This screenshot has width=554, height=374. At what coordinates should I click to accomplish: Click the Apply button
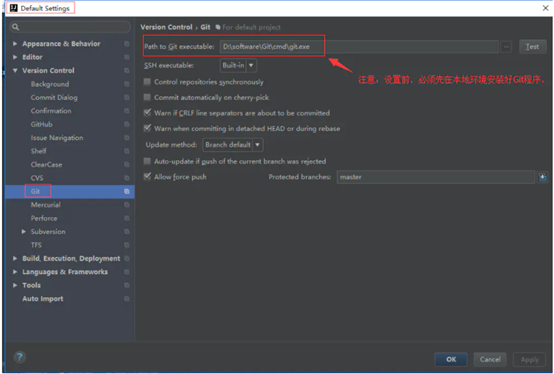[x=530, y=360]
